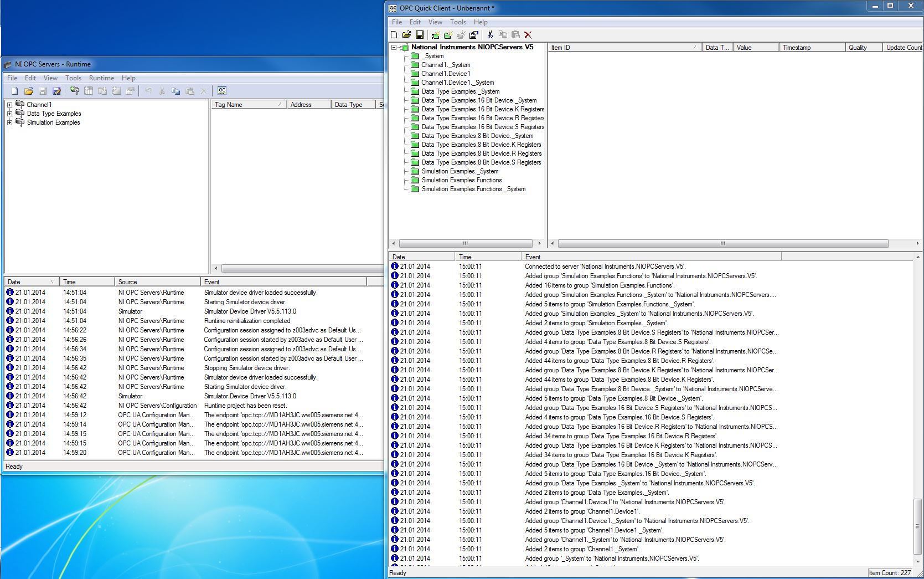Viewport: 924px width, 579px height.
Task: Select the Channel1.Device1 group folder
Action: (x=445, y=74)
